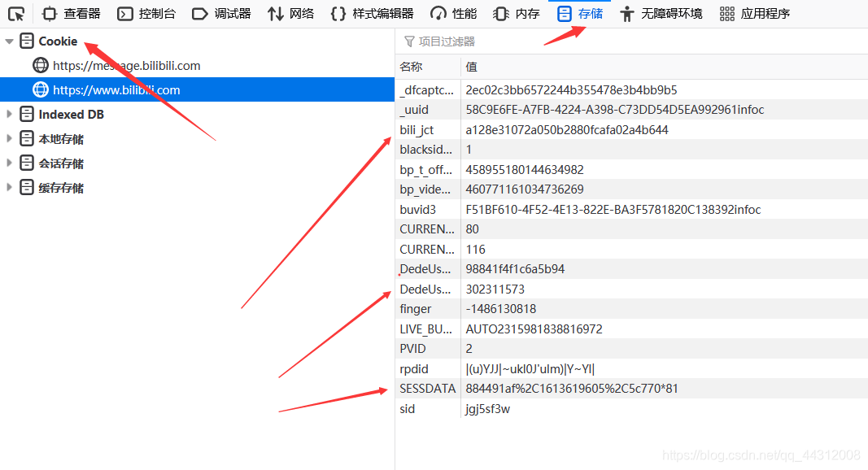Select the SESSDATA cookie name
Screen dimensions: 868x470
coord(427,389)
